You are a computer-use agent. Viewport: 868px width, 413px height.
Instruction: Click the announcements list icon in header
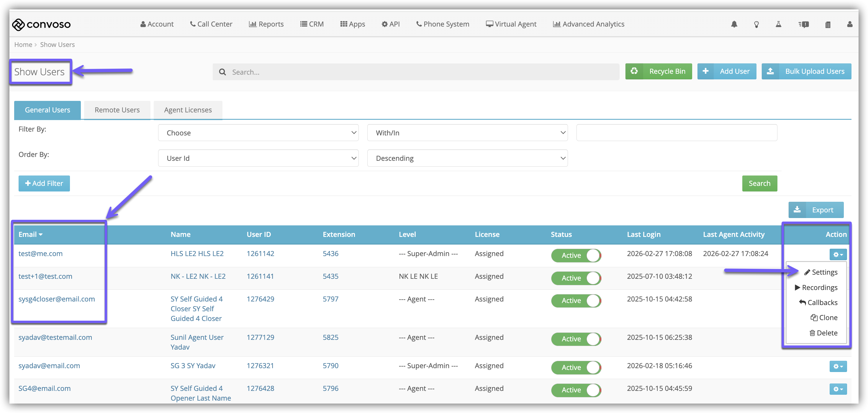[x=803, y=24]
